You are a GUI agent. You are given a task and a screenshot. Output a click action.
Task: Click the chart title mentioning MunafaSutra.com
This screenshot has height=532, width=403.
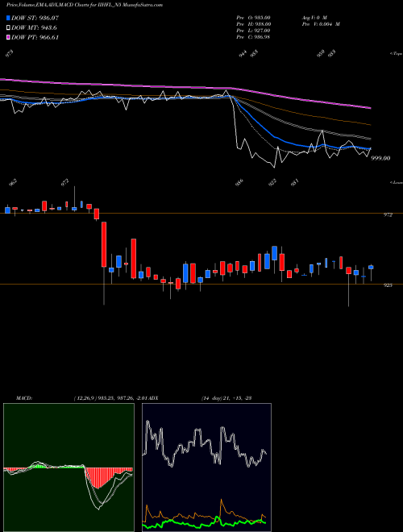(x=85, y=5)
